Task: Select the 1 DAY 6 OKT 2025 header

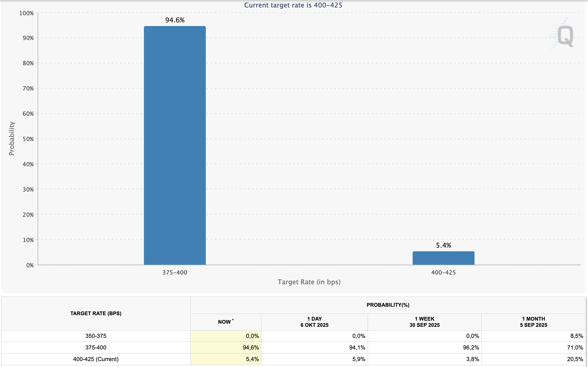Action: (x=314, y=322)
